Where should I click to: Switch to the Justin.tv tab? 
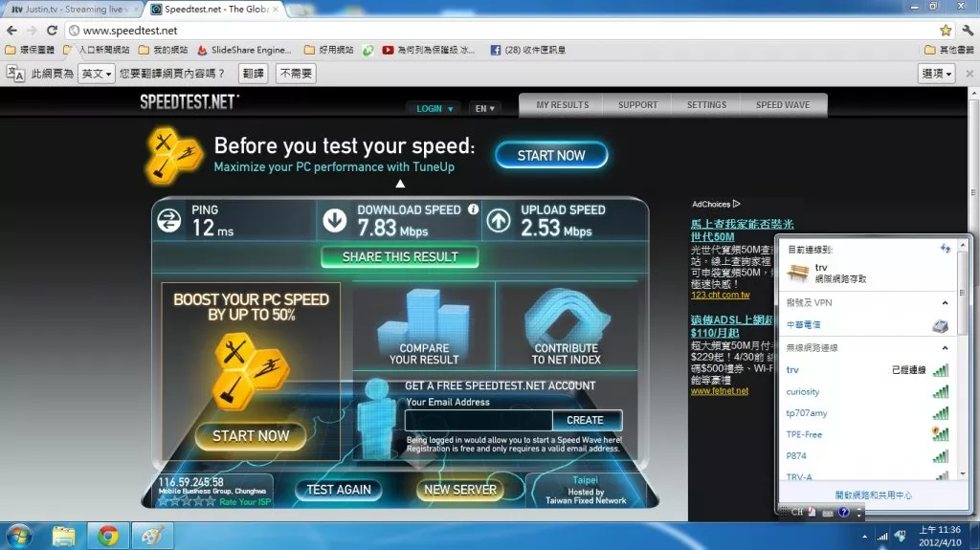72,10
